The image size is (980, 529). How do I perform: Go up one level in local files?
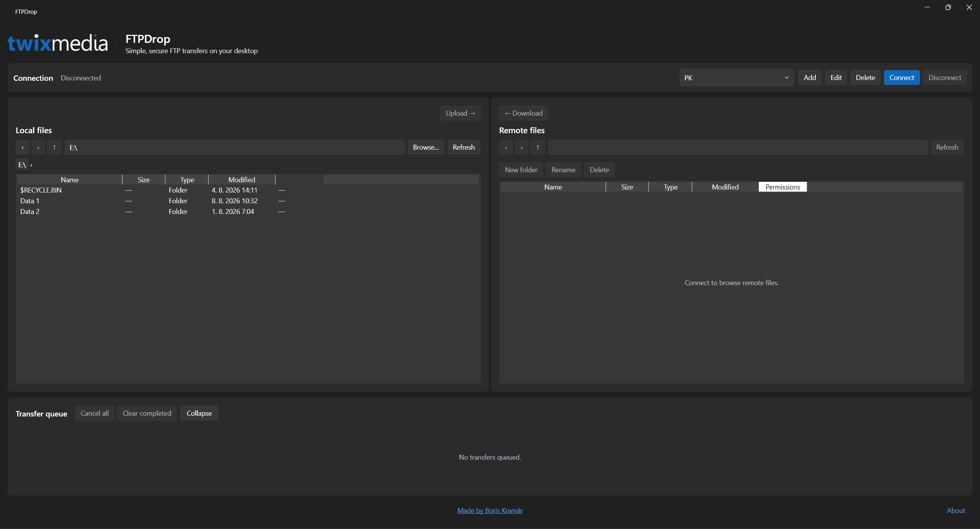[x=54, y=147]
